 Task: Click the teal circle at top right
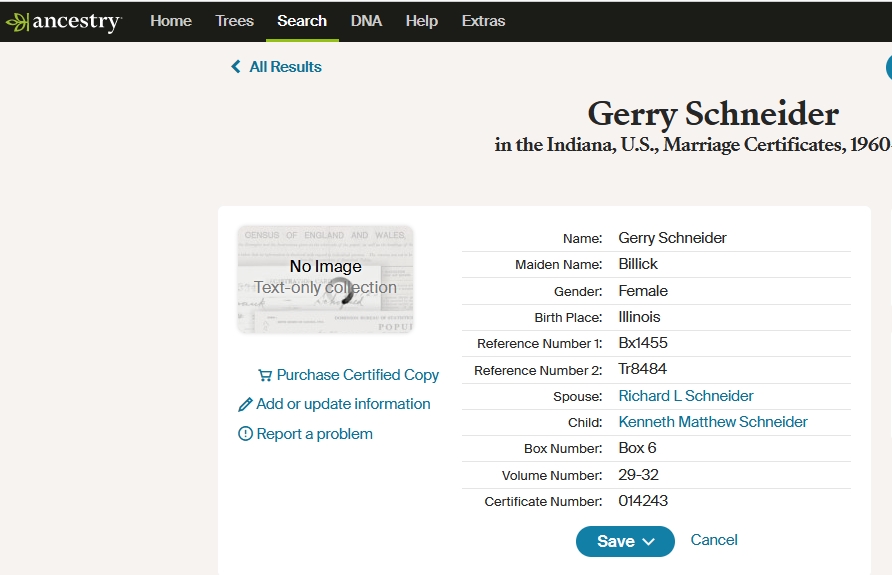pyautogui.click(x=888, y=67)
